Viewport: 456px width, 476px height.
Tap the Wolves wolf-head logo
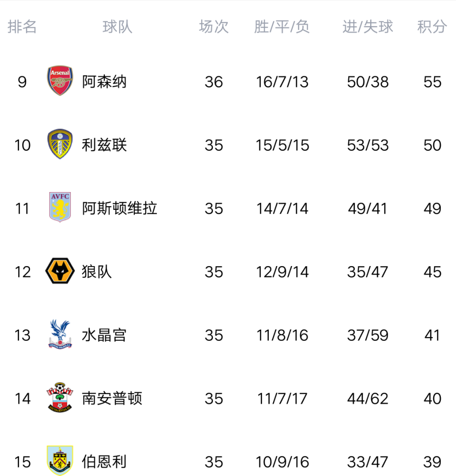pos(60,271)
